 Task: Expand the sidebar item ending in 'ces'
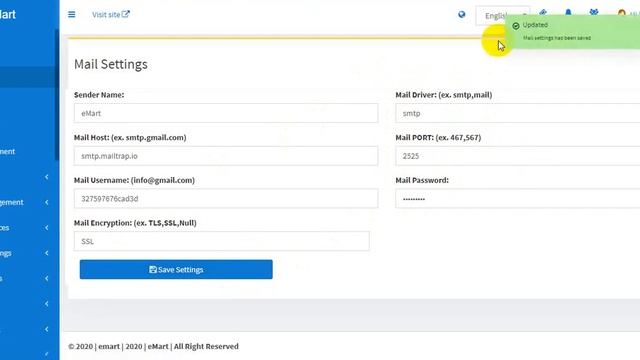24,228
